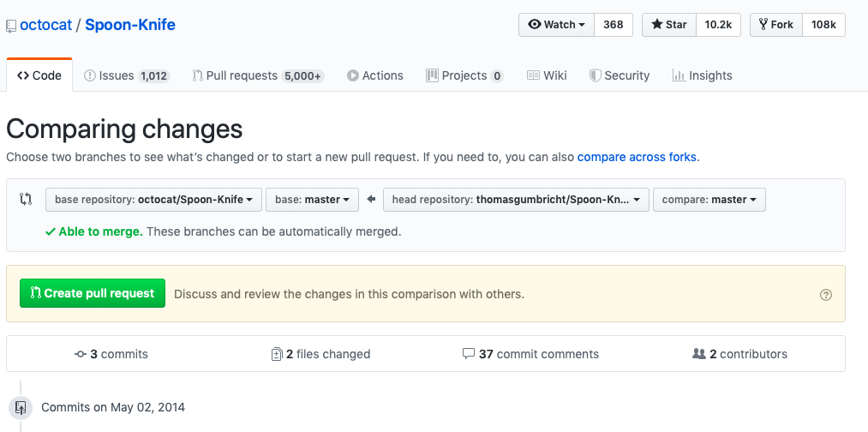
Task: Go to the Insights tab
Action: 702,75
